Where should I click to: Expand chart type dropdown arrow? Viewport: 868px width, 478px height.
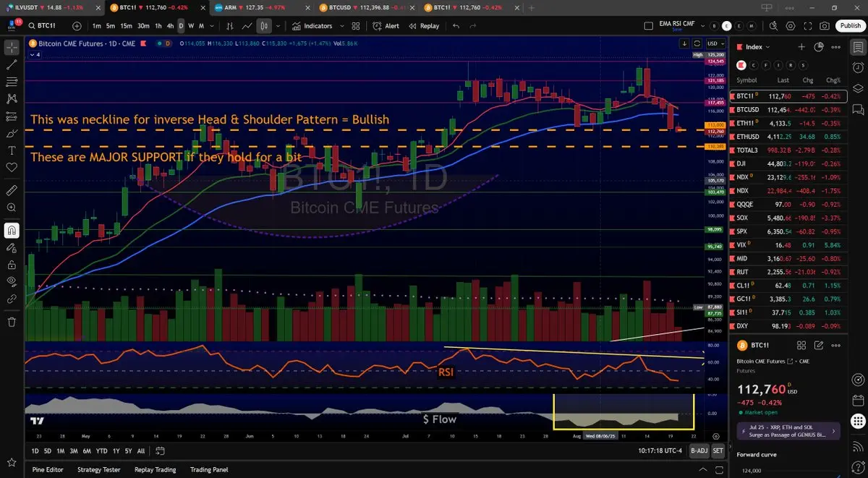278,26
